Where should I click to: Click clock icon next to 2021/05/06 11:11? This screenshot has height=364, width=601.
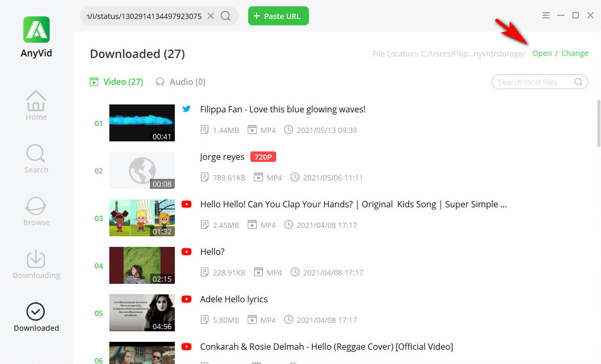point(295,177)
